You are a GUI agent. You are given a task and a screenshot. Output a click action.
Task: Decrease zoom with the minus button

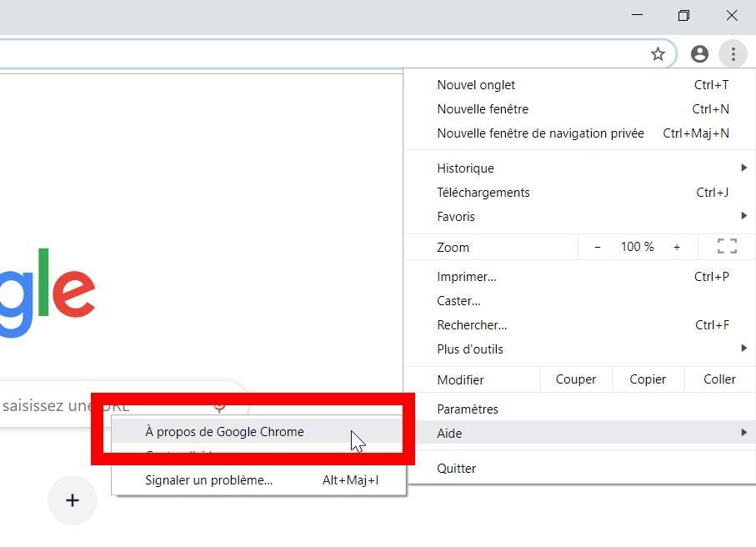click(598, 247)
